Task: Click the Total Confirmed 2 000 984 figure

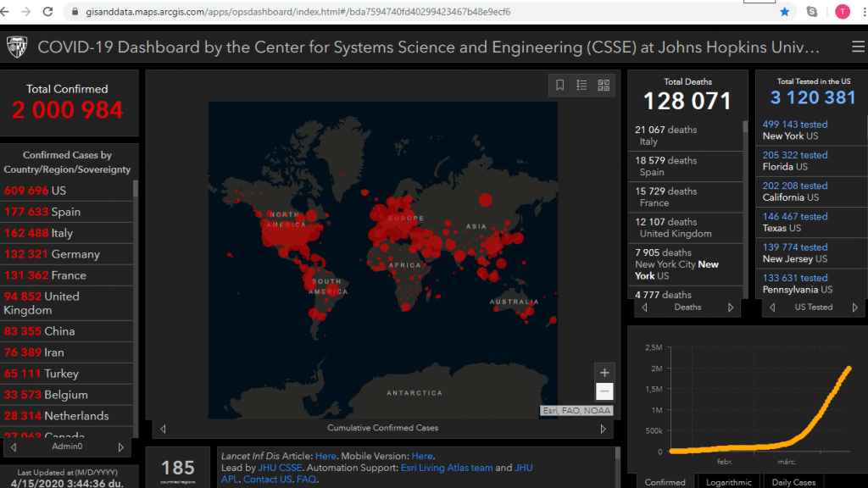Action: 68,109
